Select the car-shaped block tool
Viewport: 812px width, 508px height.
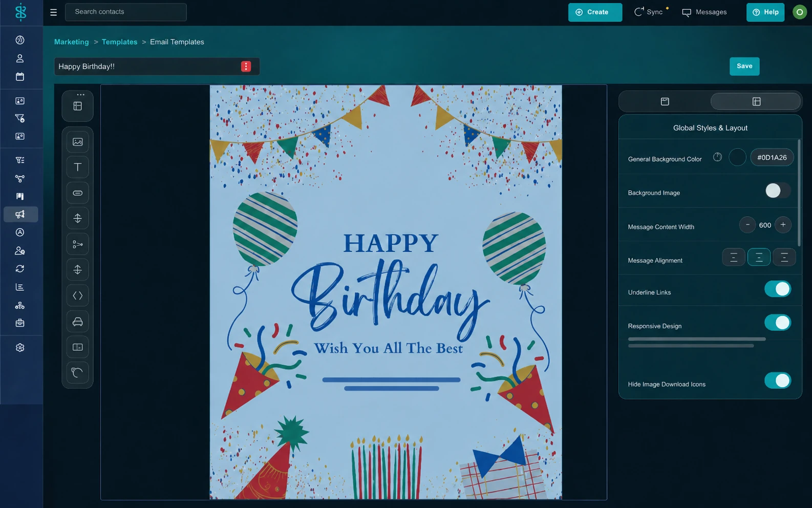[78, 322]
